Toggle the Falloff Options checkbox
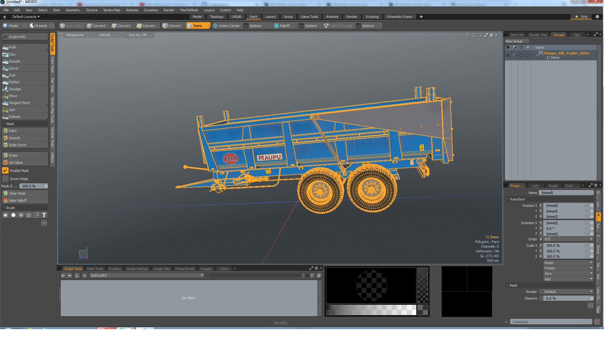604x364 pixels. coord(301,26)
